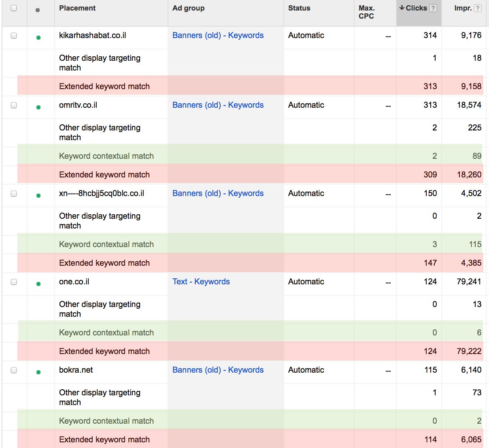
Task: Click green status dot for xn----8hcbjj5cq0blc.co.il
Action: tap(38, 196)
